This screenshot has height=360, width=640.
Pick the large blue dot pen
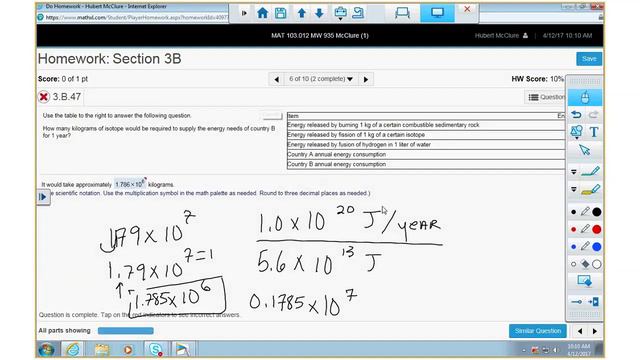click(x=597, y=247)
